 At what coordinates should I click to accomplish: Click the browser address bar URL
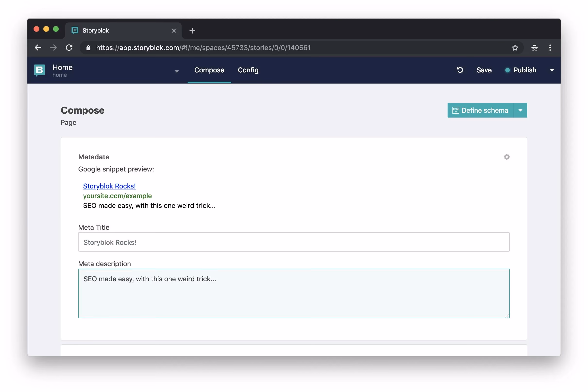[x=203, y=48]
